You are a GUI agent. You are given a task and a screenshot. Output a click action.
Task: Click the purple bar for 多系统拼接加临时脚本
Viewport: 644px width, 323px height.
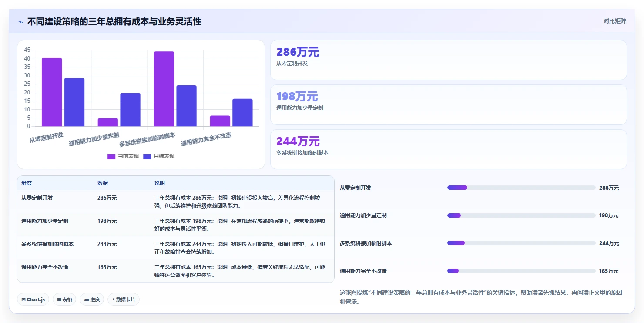coord(164,89)
